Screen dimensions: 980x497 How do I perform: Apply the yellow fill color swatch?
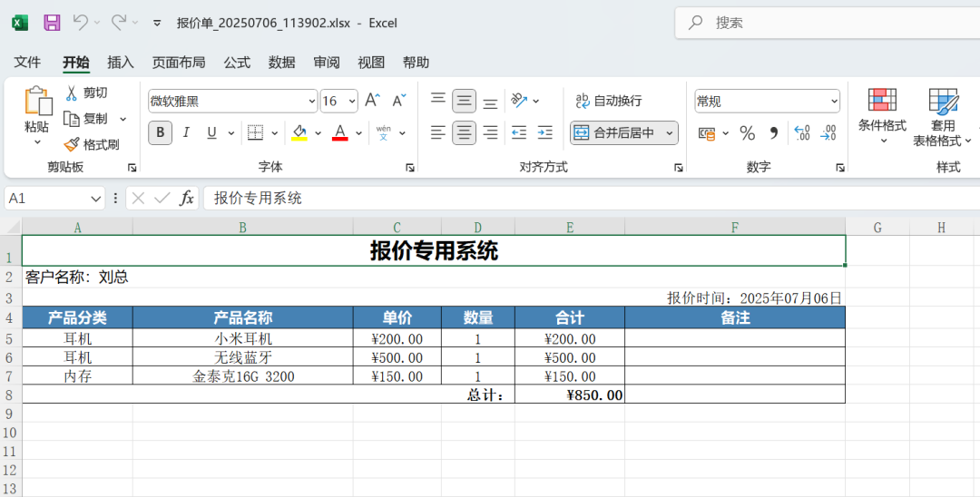pyautogui.click(x=299, y=133)
